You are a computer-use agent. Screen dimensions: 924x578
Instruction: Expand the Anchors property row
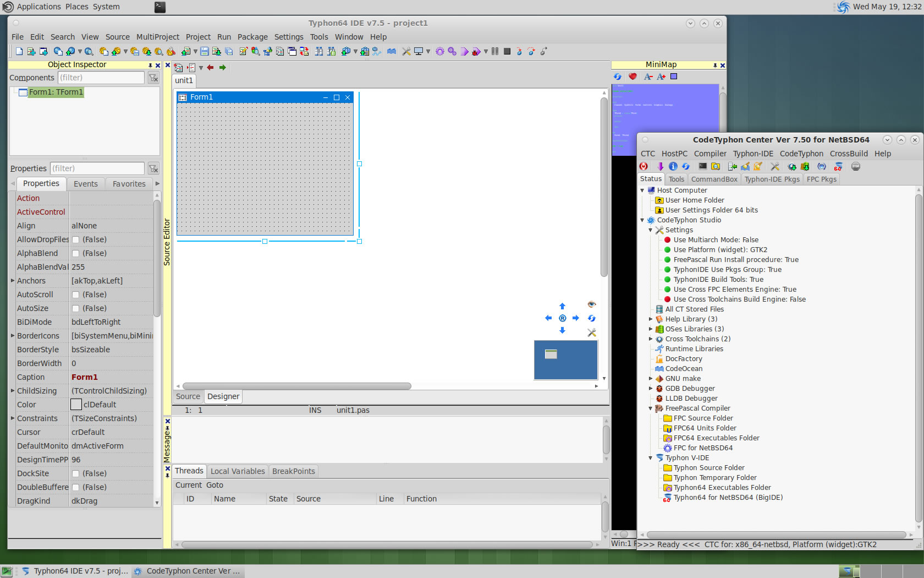click(x=13, y=281)
